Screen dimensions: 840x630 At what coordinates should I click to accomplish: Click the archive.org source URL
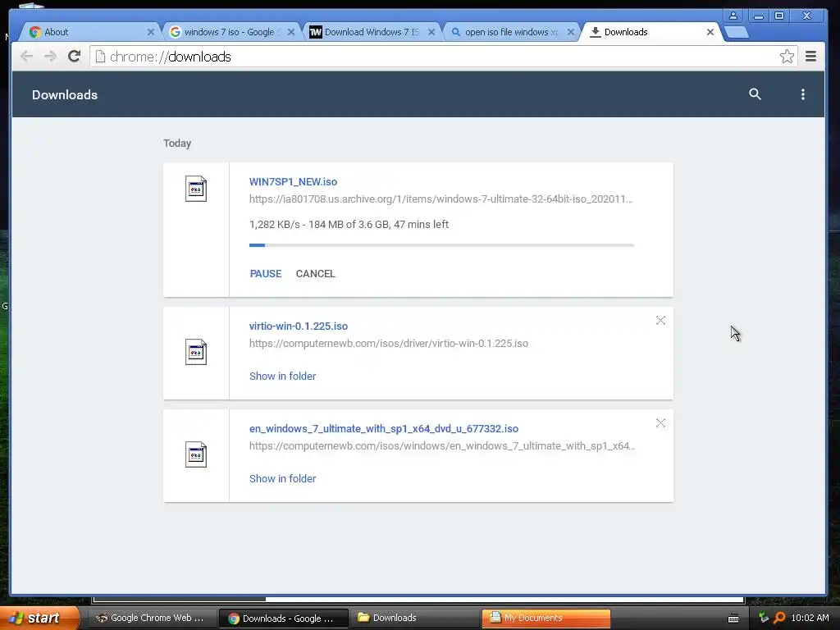[x=441, y=199]
